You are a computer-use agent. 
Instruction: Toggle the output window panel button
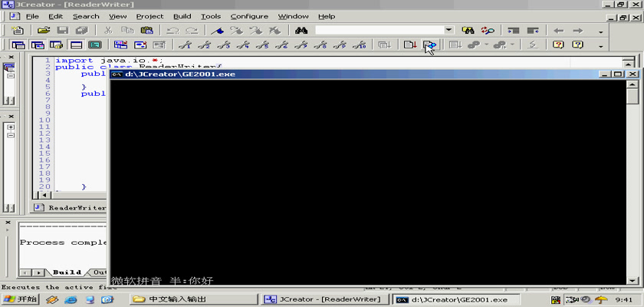point(76,45)
